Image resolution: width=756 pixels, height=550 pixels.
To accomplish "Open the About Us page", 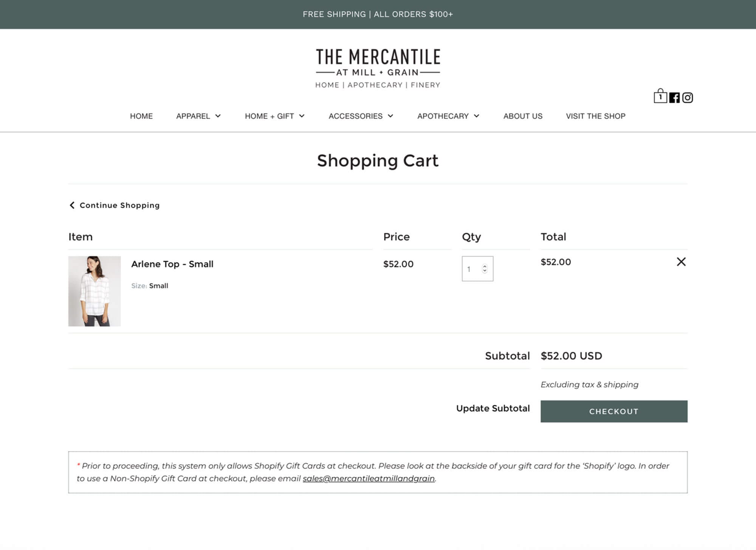I will tap(523, 116).
